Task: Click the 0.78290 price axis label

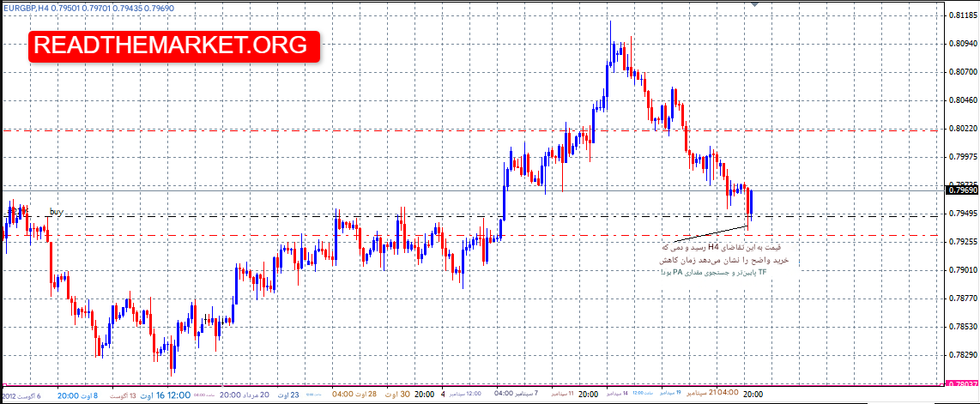Action: (962, 355)
